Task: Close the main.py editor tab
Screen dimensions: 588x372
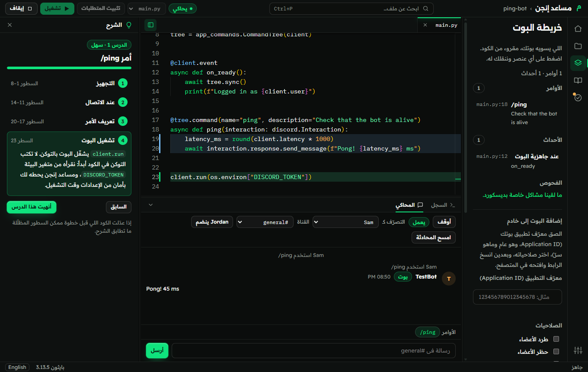Action: coord(425,25)
